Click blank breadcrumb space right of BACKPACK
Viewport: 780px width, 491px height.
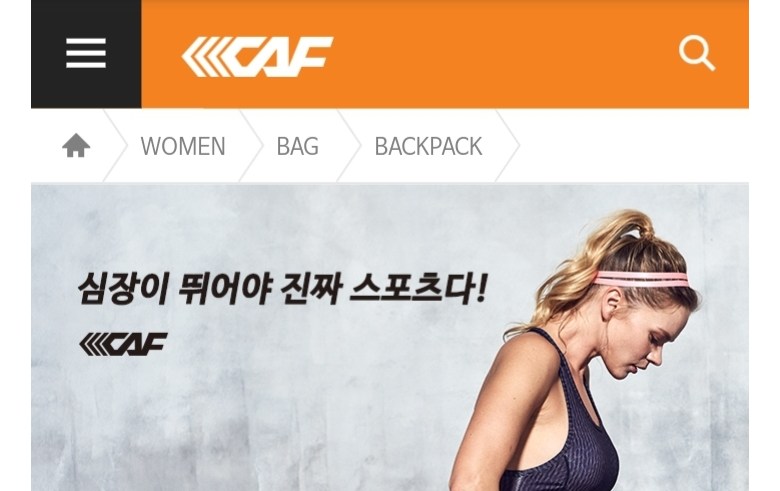(x=634, y=146)
